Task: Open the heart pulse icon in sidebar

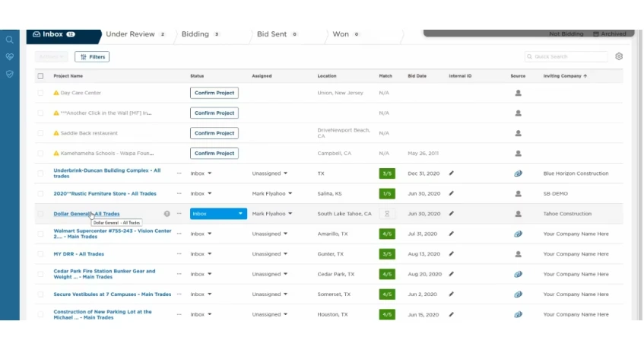Action: pyautogui.click(x=9, y=57)
